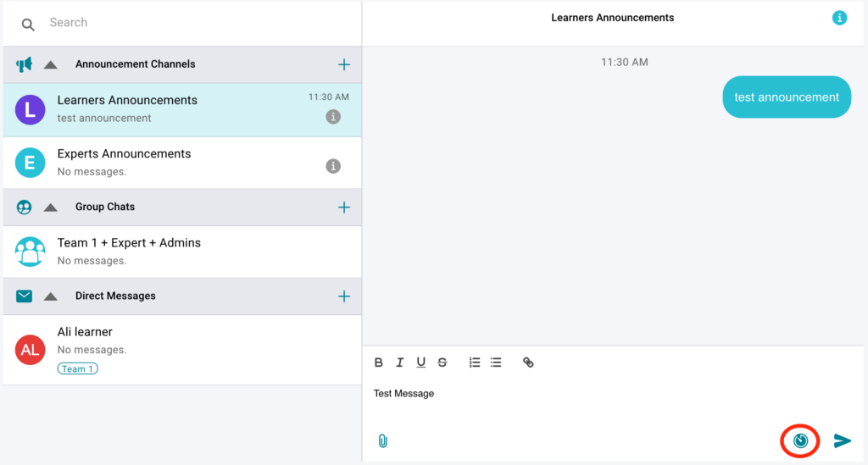
Task: Open channel info icon in the chat header
Action: pyautogui.click(x=839, y=18)
